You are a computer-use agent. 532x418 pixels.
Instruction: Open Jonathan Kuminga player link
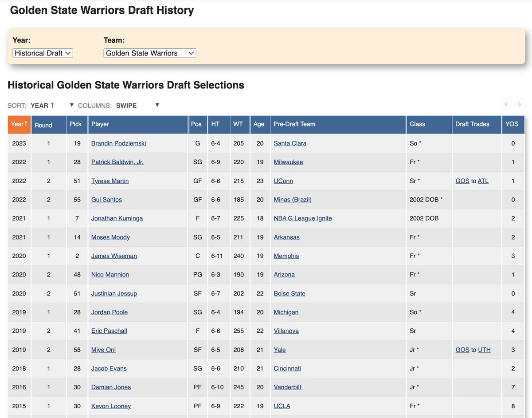point(117,218)
